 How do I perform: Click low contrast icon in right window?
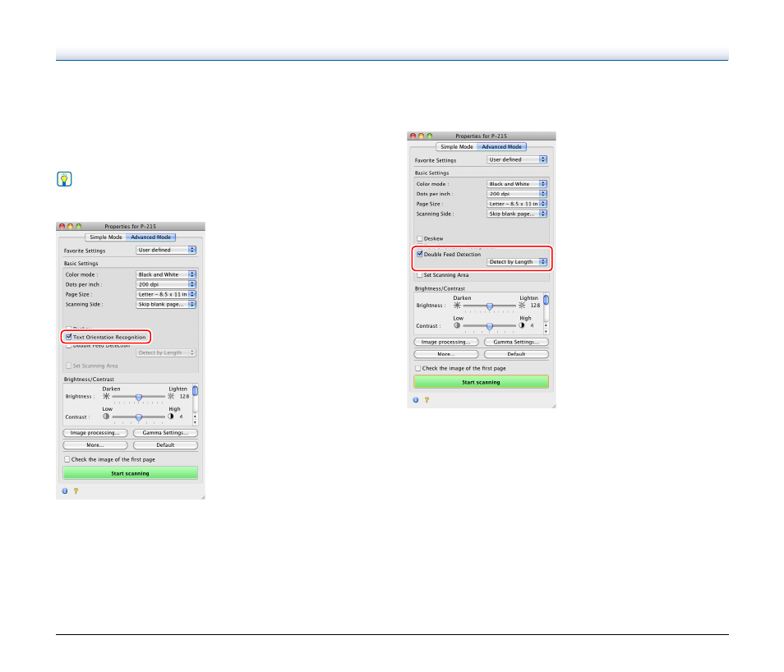tap(457, 325)
